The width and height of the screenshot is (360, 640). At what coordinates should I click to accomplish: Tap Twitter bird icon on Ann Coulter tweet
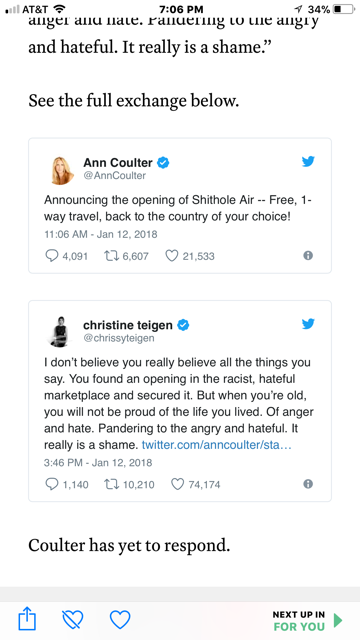[x=308, y=162]
